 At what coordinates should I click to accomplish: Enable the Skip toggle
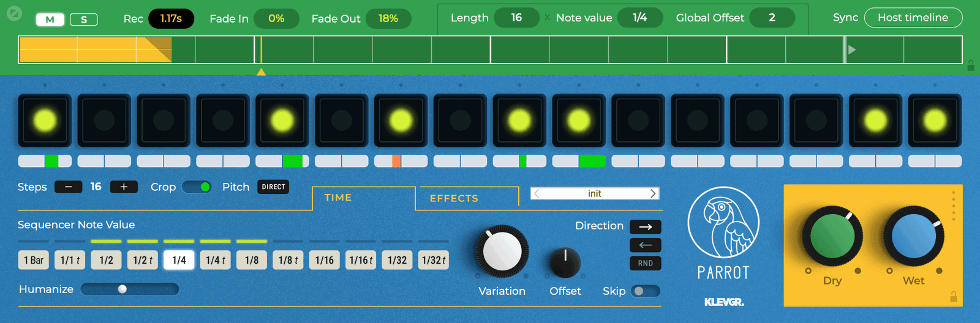(x=646, y=291)
